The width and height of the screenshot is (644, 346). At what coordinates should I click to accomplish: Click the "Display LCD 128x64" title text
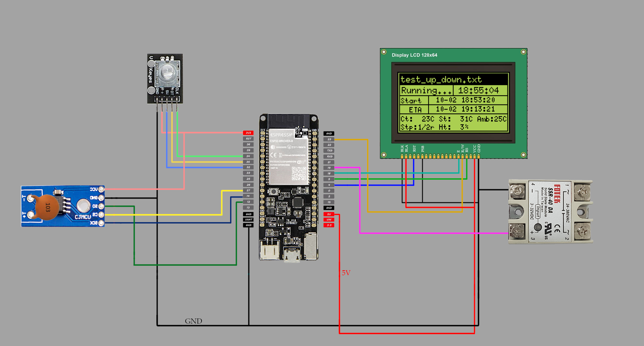414,55
